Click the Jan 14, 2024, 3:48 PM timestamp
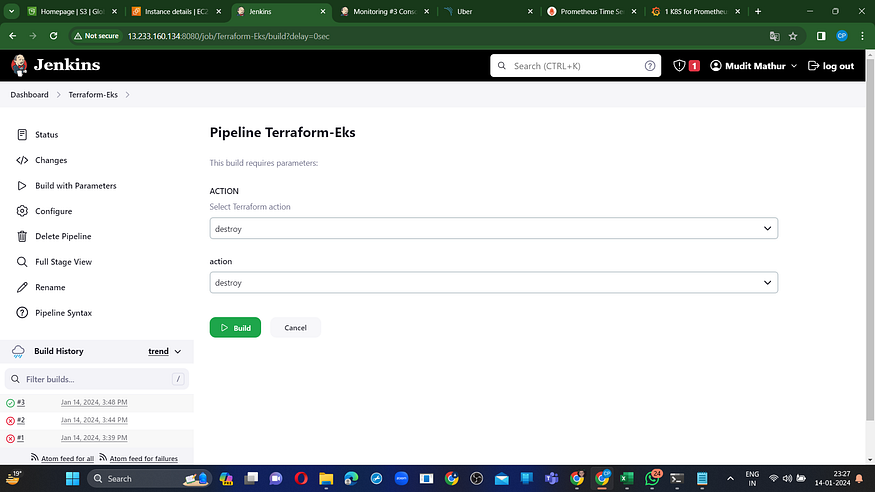Screen dimensions: 875x492 coord(94,402)
